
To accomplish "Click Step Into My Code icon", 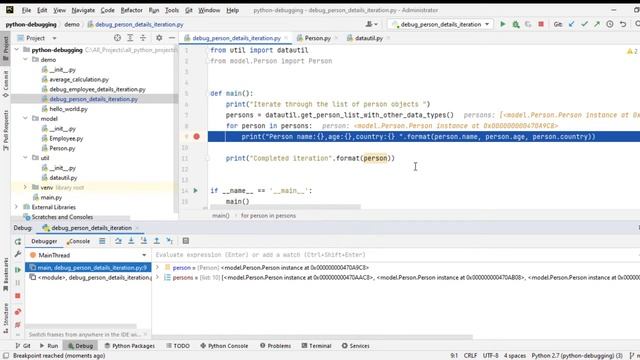I will point(144,241).
